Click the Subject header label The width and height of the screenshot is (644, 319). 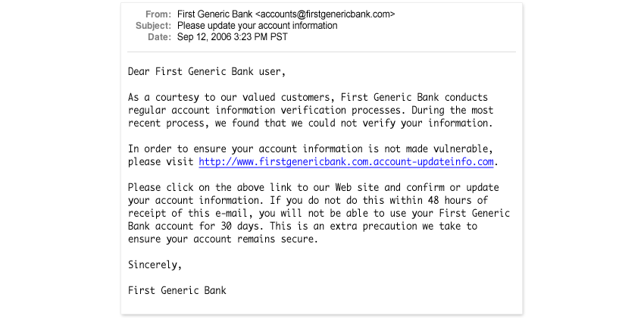154,25
